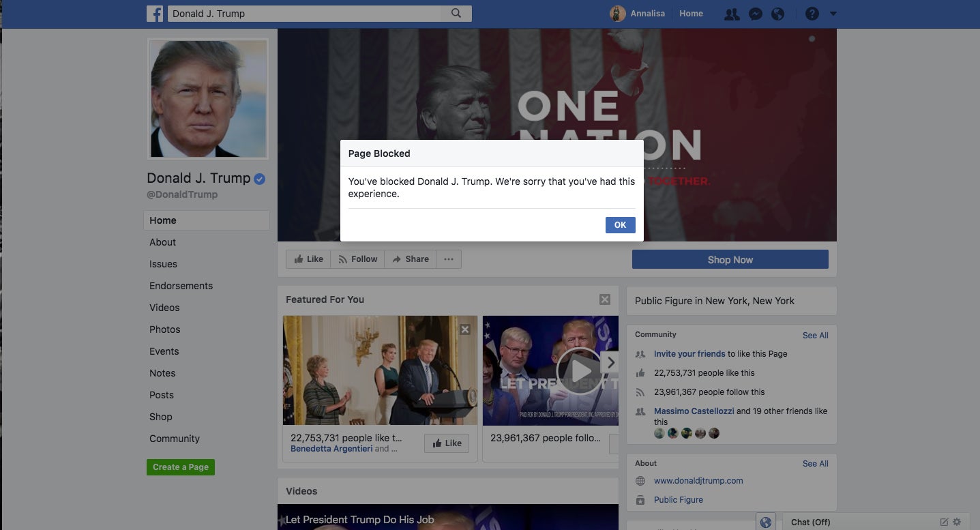Click the Public Figure category link

[679, 500]
